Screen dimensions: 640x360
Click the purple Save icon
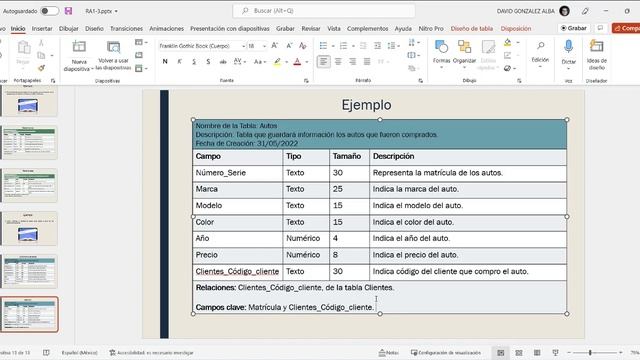point(69,11)
